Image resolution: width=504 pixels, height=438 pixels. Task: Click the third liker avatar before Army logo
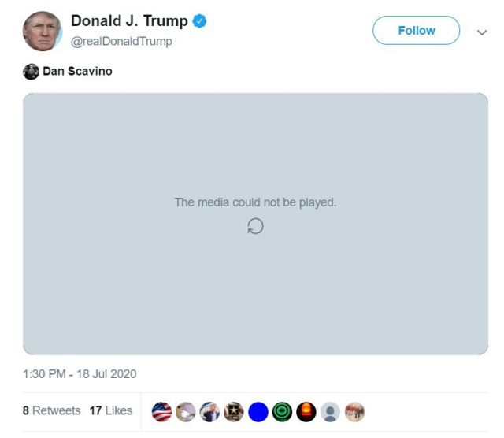[209, 412]
